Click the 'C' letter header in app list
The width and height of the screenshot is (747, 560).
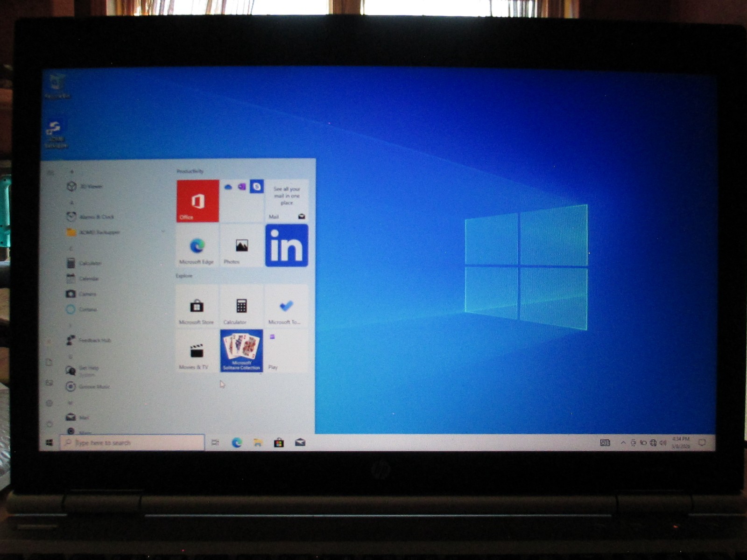[71, 248]
